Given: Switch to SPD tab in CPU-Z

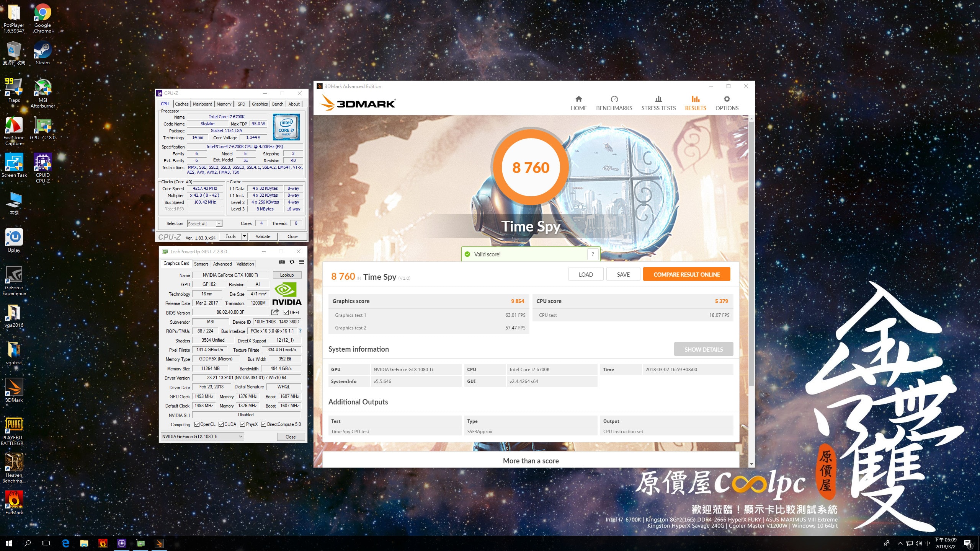Looking at the screenshot, I should pyautogui.click(x=241, y=104).
